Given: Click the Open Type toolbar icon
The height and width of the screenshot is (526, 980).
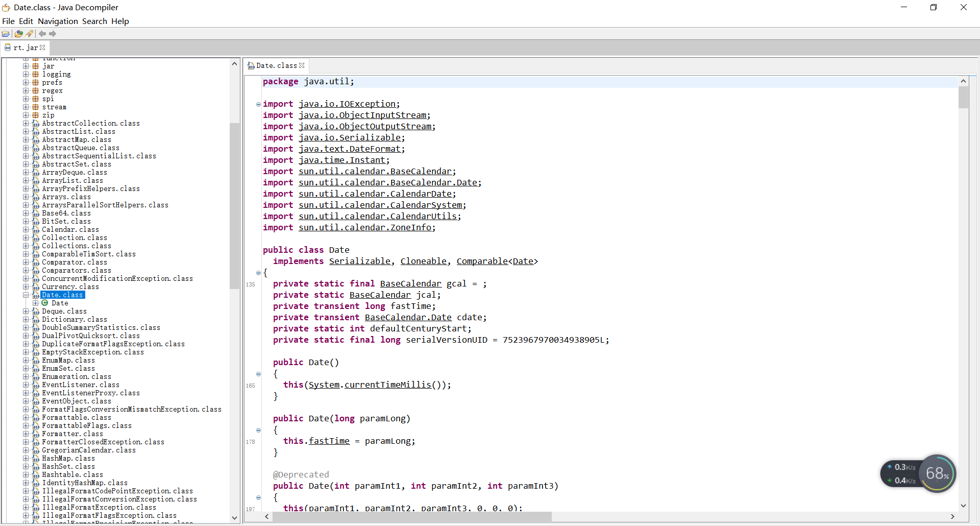Looking at the screenshot, I should 18,34.
